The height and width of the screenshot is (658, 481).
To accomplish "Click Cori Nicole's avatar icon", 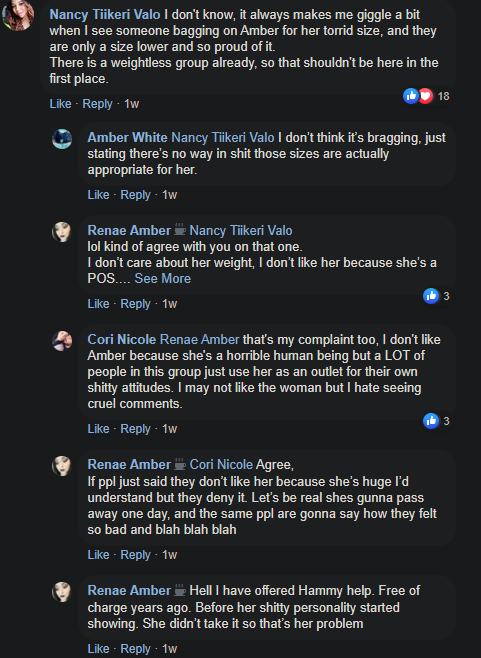I will (62, 341).
